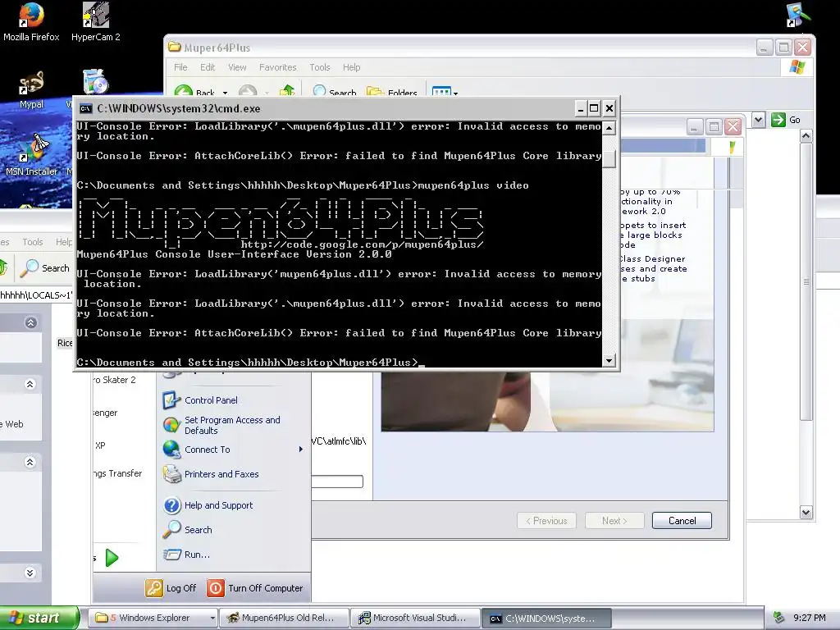Screen dimensions: 840x630
Task: Click cmd window vertical scrollbar thumb
Action: click(x=609, y=159)
